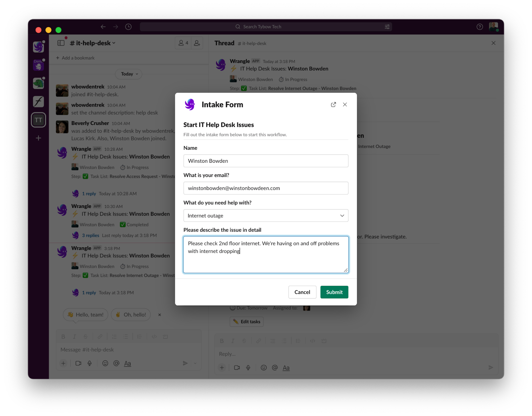Insert code formatting in channel message composer
Viewport: 532px width, 416px height.
154,337
